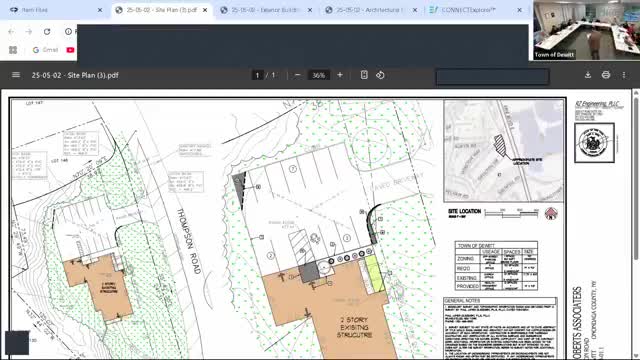The height and width of the screenshot is (360, 640).
Task: Print the Site Plan PDF
Action: click(606, 75)
